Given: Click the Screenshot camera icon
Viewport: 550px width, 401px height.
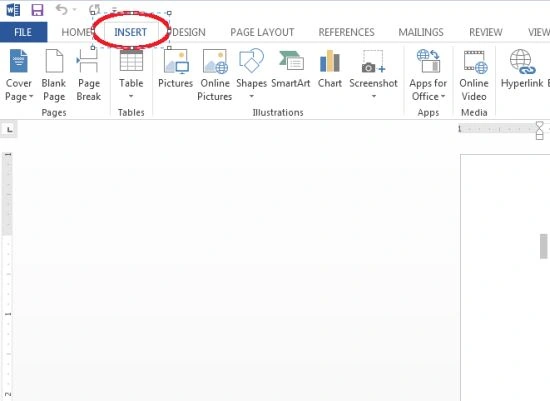Looking at the screenshot, I should click(373, 61).
